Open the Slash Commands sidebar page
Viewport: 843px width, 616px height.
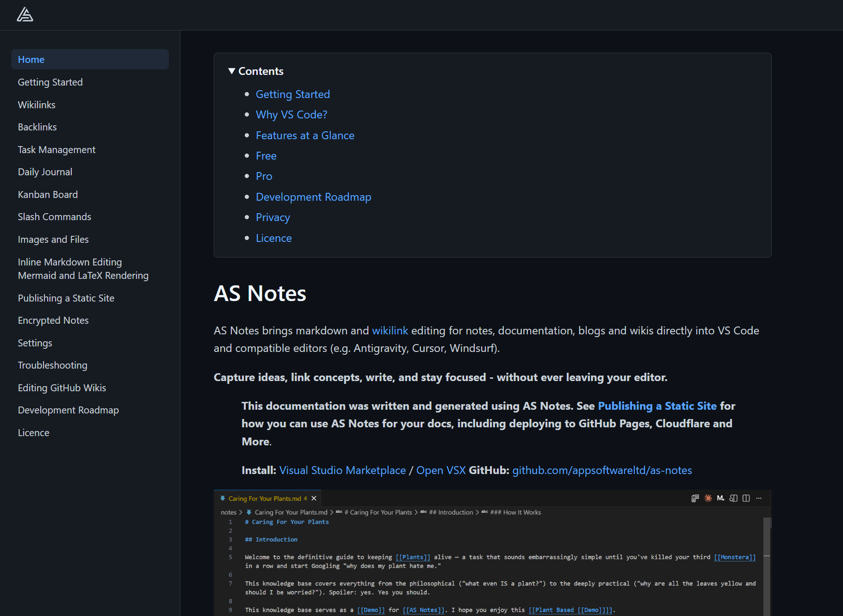(x=54, y=216)
